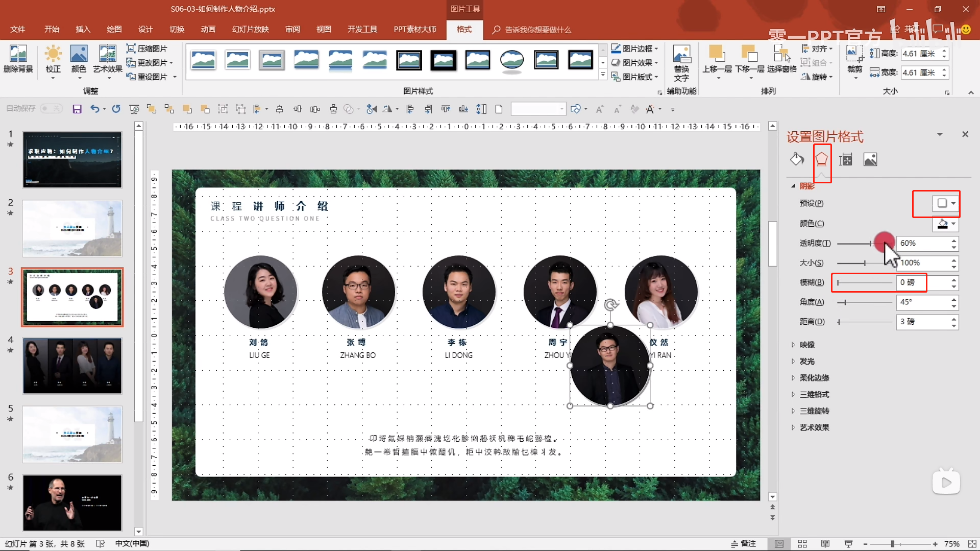Open Picture Effects (图片效果) dropdown
This screenshot has width=980, height=551.
(634, 62)
